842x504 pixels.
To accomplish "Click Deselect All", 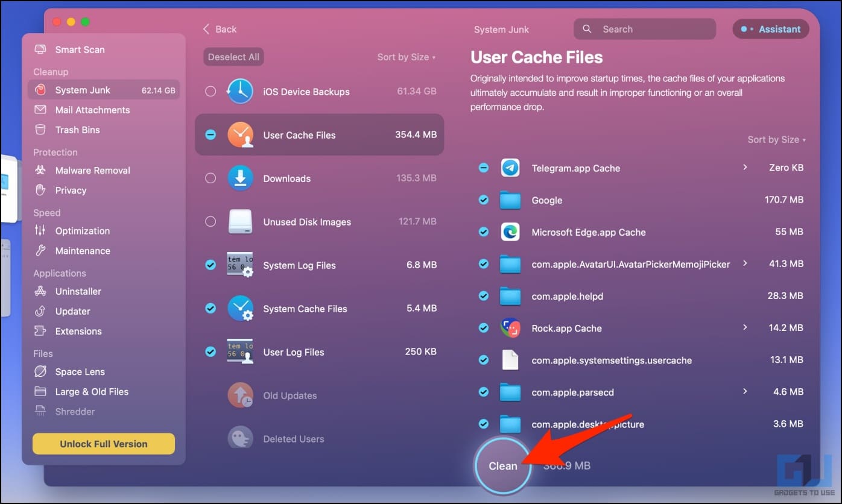I will [233, 57].
